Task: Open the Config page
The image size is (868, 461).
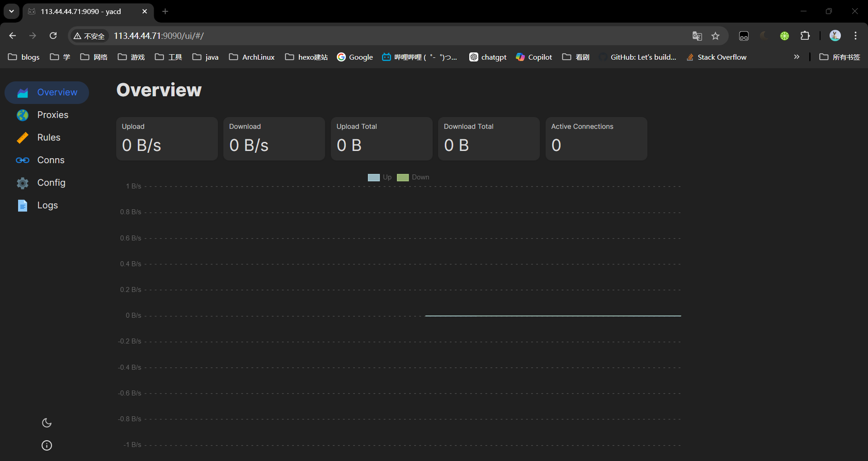Action: pyautogui.click(x=47, y=183)
